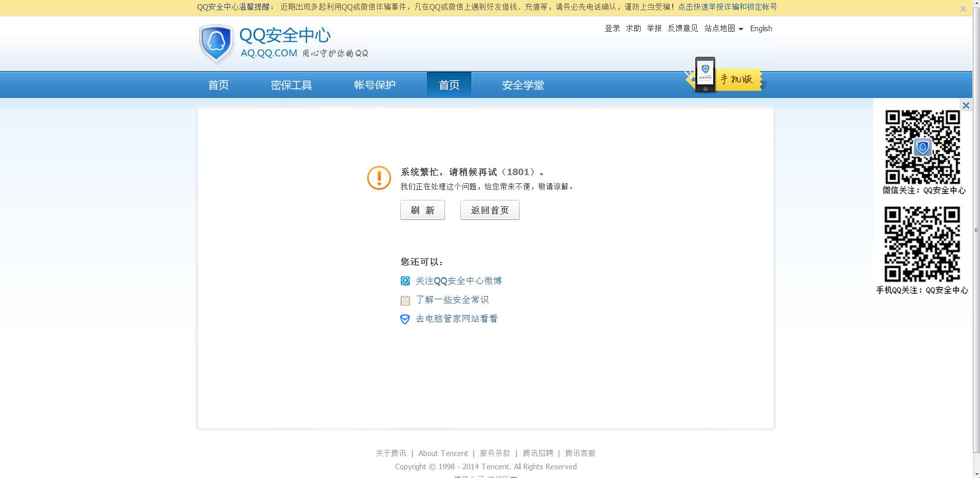Switch to the 密保工具 tab

[291, 85]
